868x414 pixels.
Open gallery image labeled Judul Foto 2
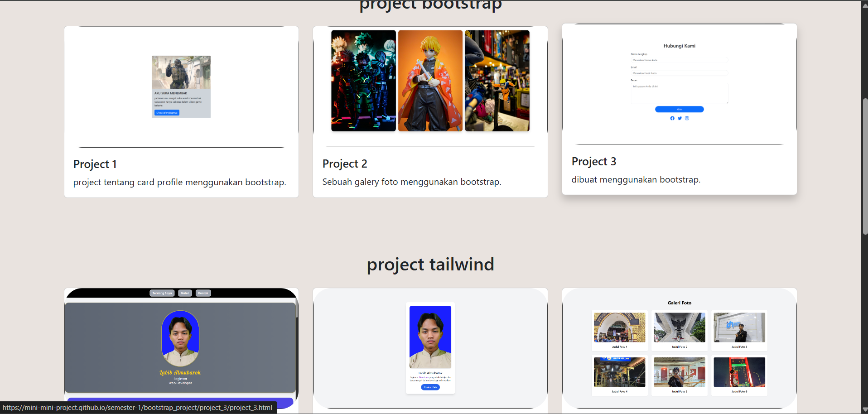coord(680,327)
